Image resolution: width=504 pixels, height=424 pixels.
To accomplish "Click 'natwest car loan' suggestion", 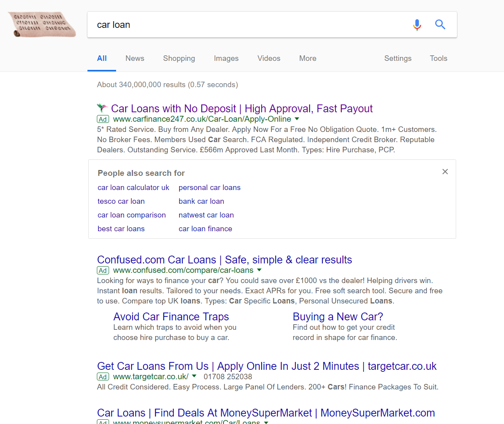I will 206,215.
